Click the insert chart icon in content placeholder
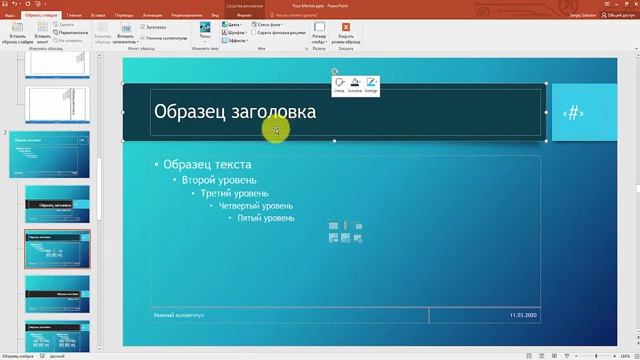The image size is (640, 360). [x=345, y=226]
